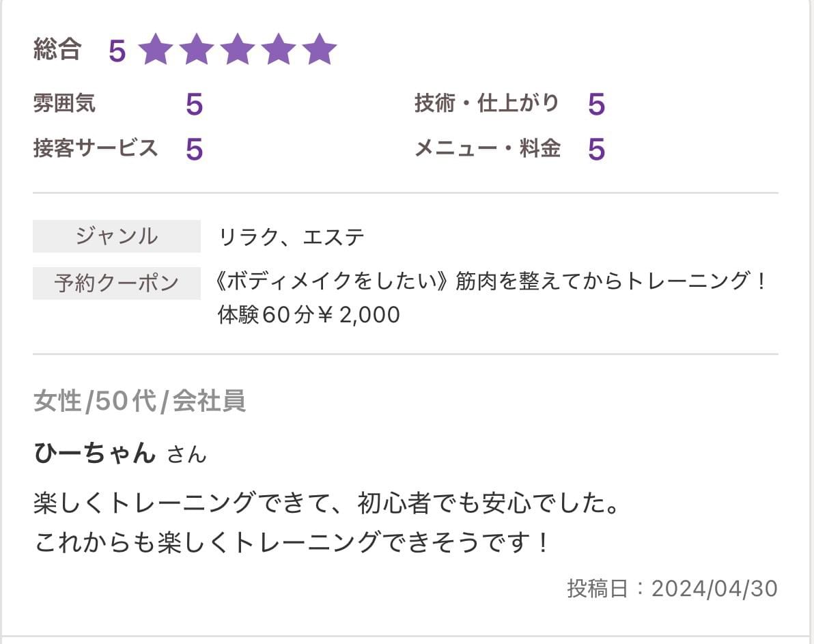Click the メニュー・料金 rating label
814x644 pixels.
pos(488,148)
